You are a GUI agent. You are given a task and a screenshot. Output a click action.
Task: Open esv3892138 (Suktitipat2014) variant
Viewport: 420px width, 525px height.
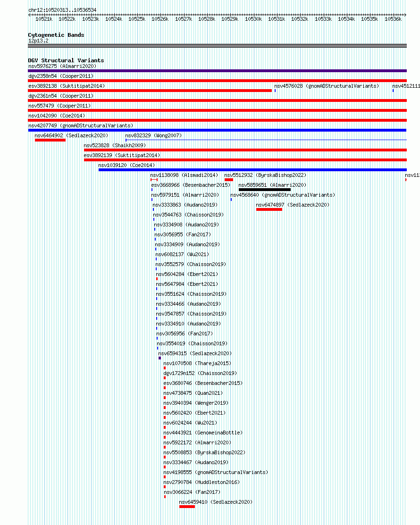(x=67, y=86)
